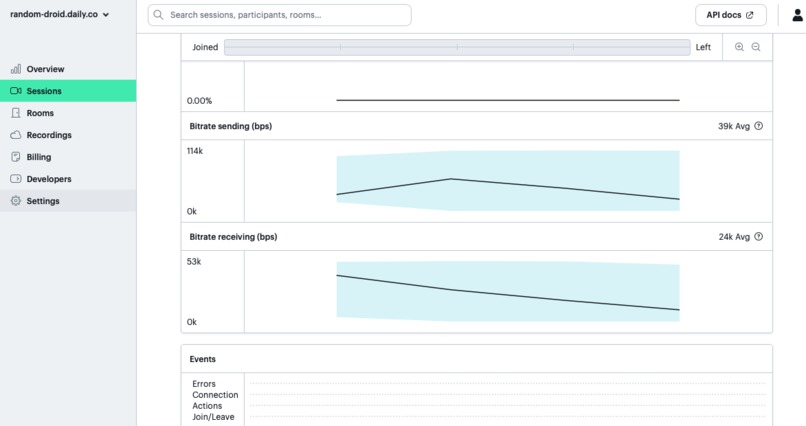Click the zoom in magnifier icon
This screenshot has height=426, width=806.
coord(739,47)
